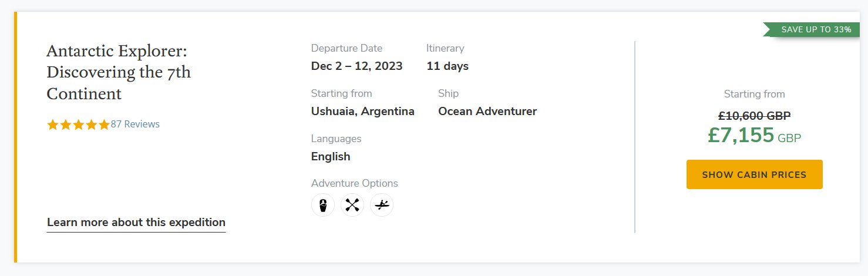Open Learn more about this expedition link
This screenshot has width=868, height=276.
pyautogui.click(x=136, y=223)
